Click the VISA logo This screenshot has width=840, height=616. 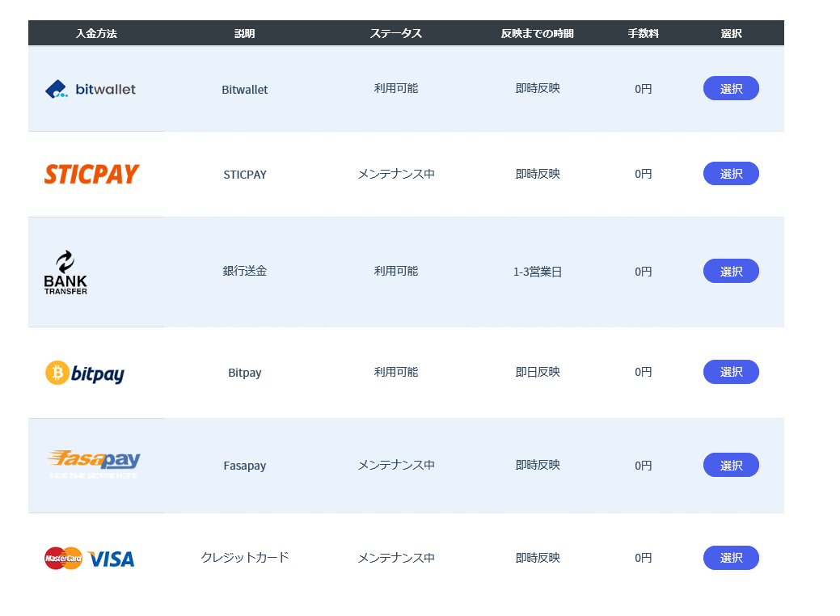[111, 559]
